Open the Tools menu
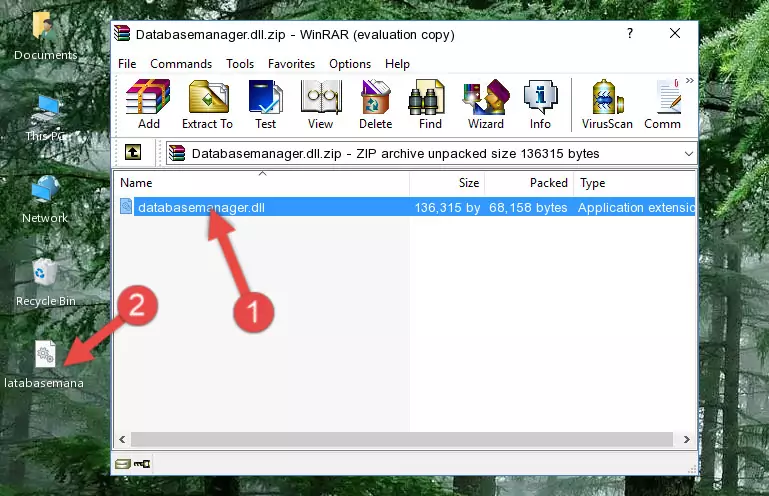 point(240,64)
